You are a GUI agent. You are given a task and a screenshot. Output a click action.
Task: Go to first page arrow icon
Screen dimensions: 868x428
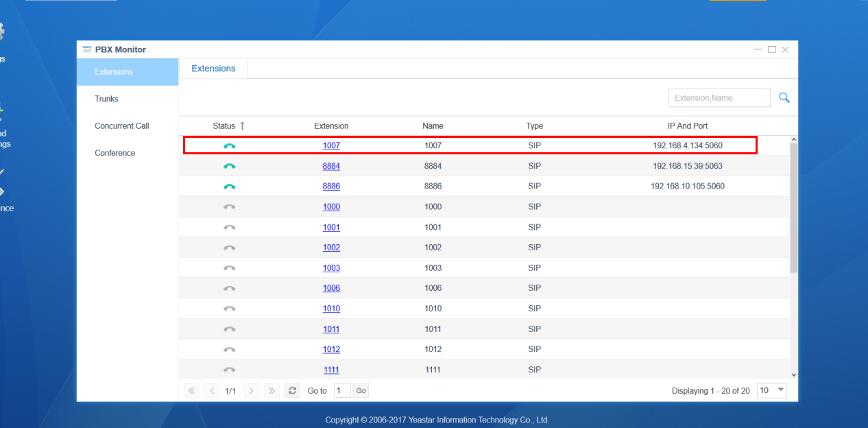(192, 390)
